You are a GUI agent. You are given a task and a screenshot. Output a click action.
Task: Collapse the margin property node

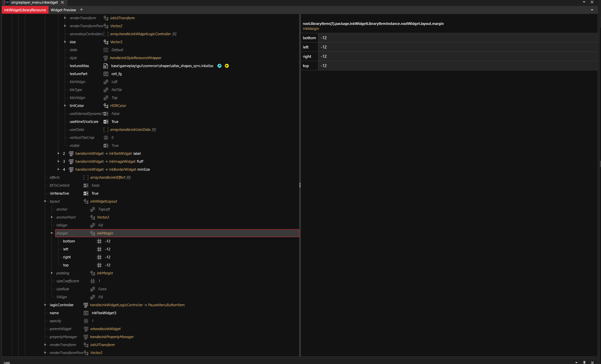52,233
